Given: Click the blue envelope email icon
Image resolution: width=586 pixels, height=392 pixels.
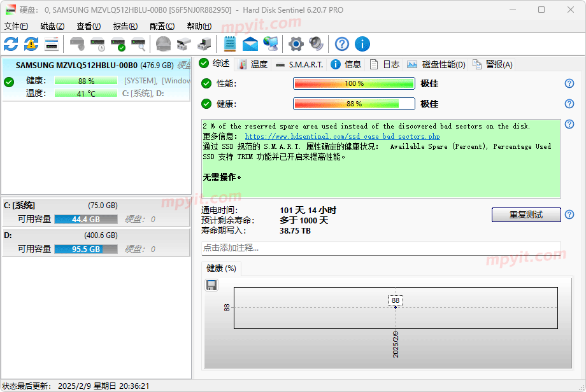Looking at the screenshot, I should click(x=250, y=44).
